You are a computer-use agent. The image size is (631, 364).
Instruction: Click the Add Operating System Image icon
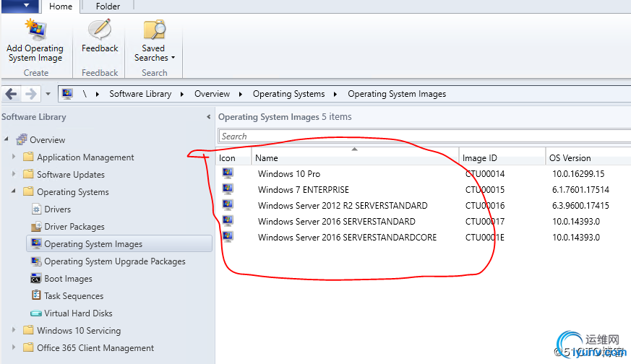point(35,30)
